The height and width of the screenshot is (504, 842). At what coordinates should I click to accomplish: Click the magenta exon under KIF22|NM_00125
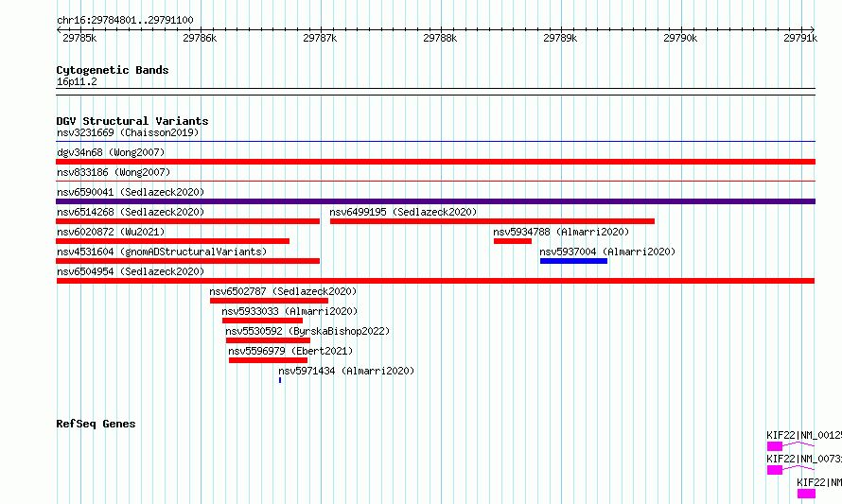point(774,446)
